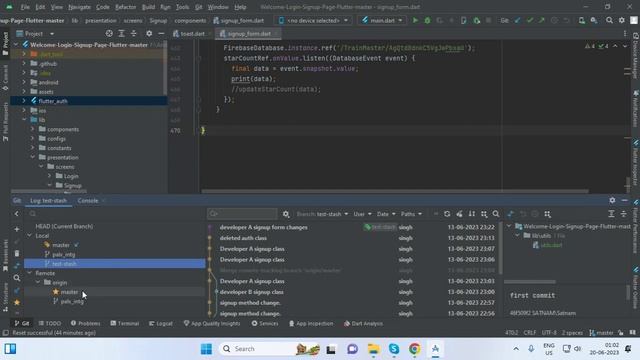Click the Git log text search field
This screenshot has width=640, height=360.
[x=242, y=214]
